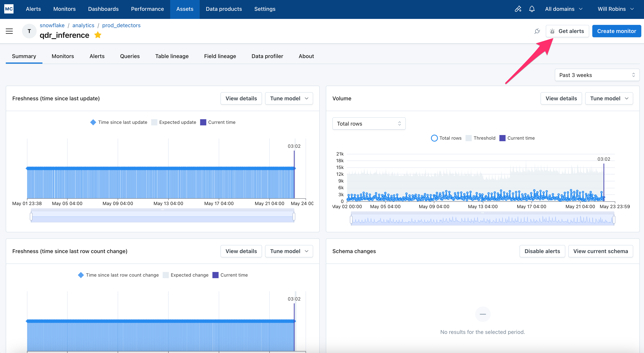This screenshot has width=644, height=353.
Task: Switch to the Table lineage tab
Action: tap(172, 56)
